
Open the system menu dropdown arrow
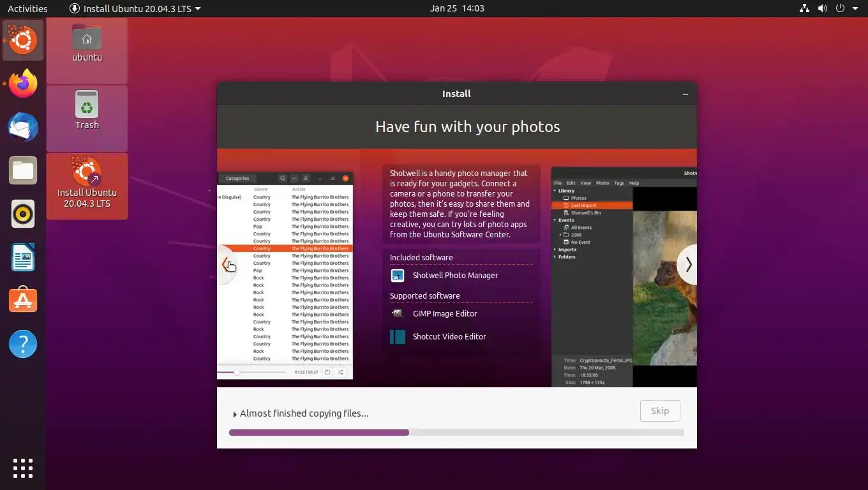855,8
